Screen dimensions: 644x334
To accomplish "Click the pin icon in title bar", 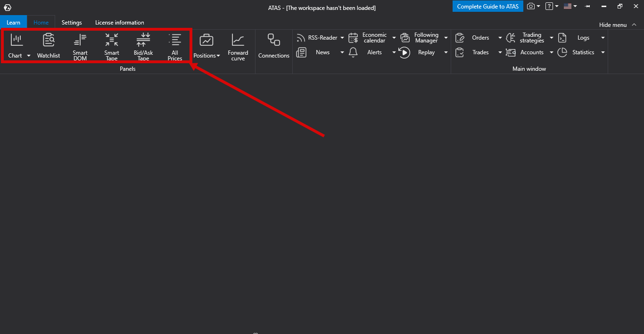I will (587, 7).
